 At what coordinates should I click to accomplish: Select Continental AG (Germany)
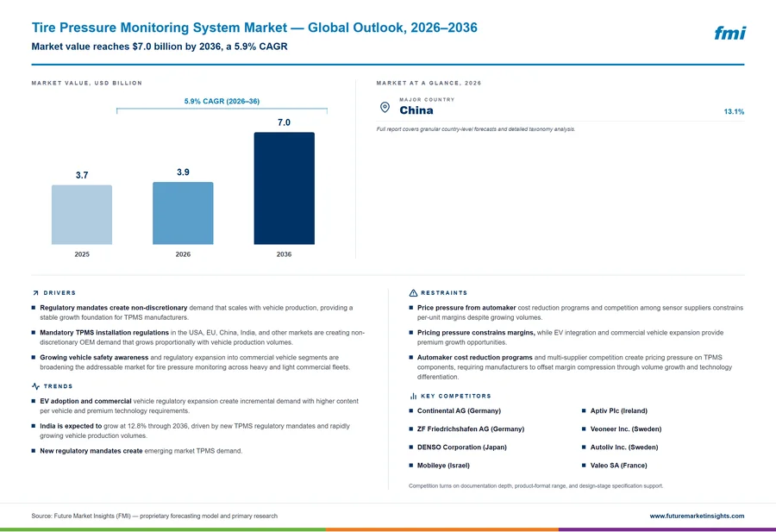(459, 410)
